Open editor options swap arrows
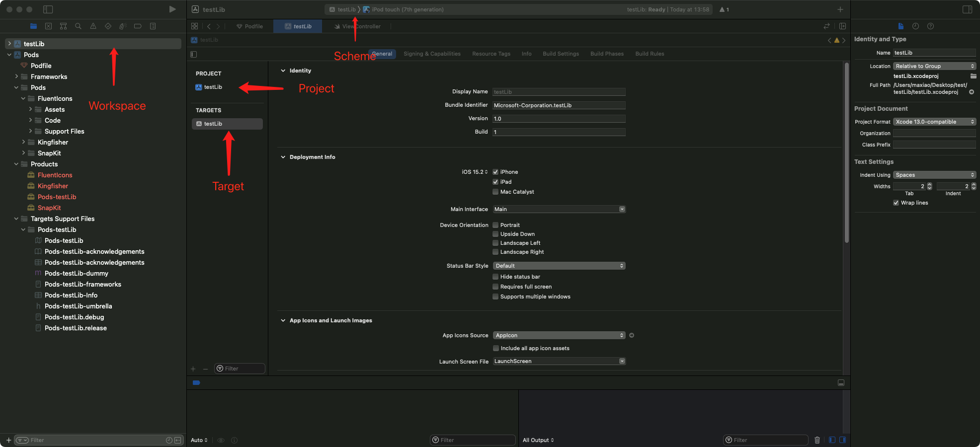The image size is (980, 447). pyautogui.click(x=826, y=26)
